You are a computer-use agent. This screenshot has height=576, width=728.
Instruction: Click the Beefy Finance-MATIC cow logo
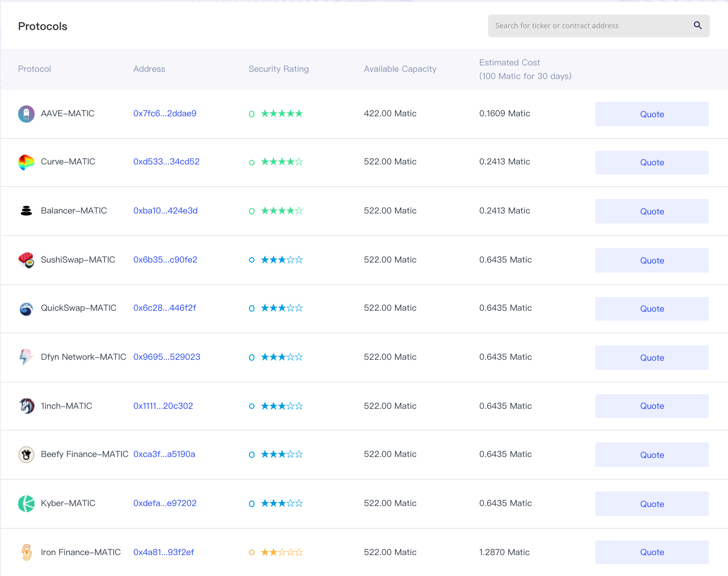click(26, 454)
